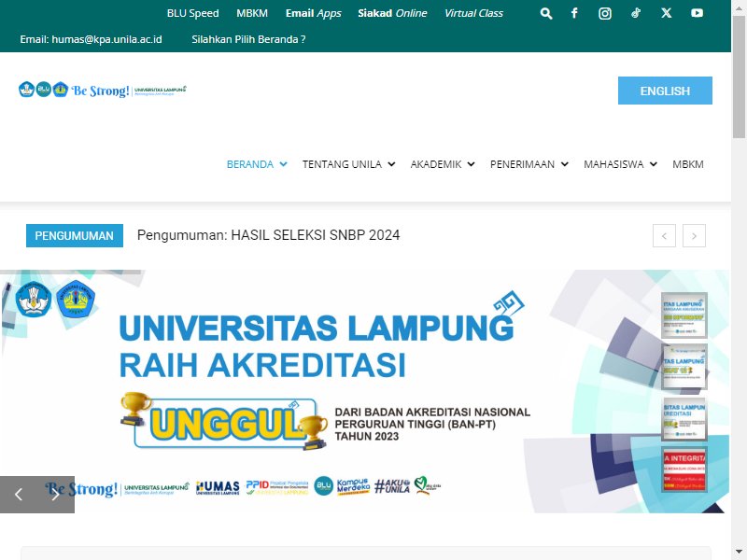Open the MBKM main navigation item
This screenshot has height=560, width=747.
tap(688, 164)
